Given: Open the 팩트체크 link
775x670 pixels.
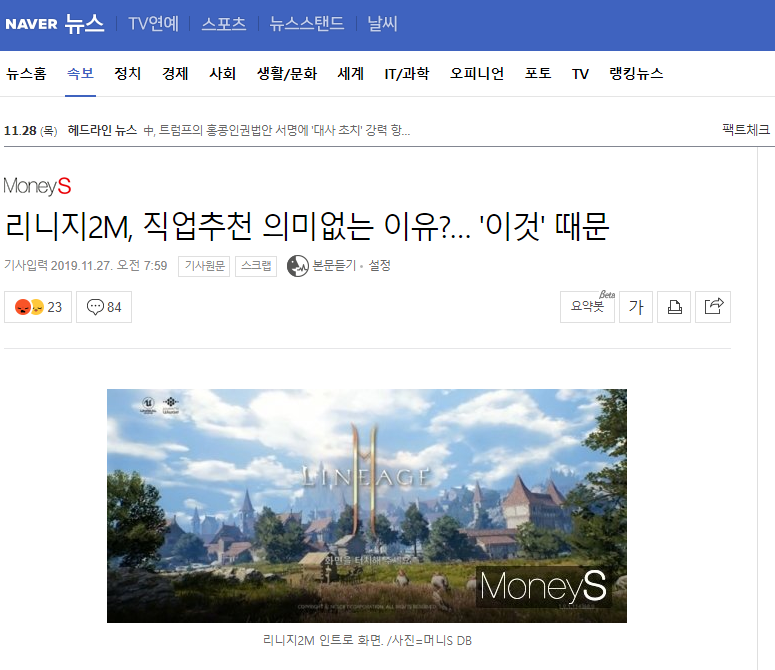Looking at the screenshot, I should coord(746,129).
